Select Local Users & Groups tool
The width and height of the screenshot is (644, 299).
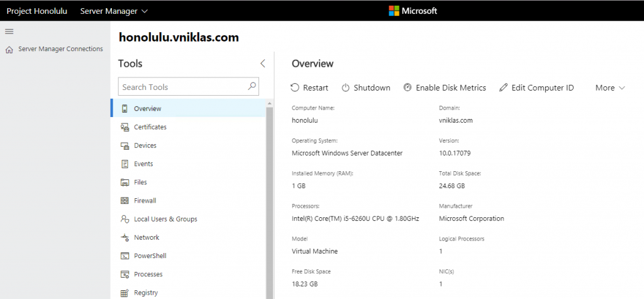click(x=188, y=219)
